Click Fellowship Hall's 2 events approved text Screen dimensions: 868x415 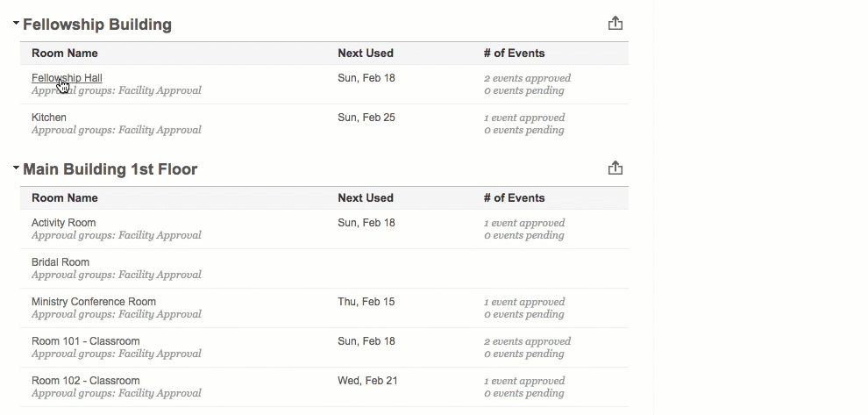tap(527, 78)
